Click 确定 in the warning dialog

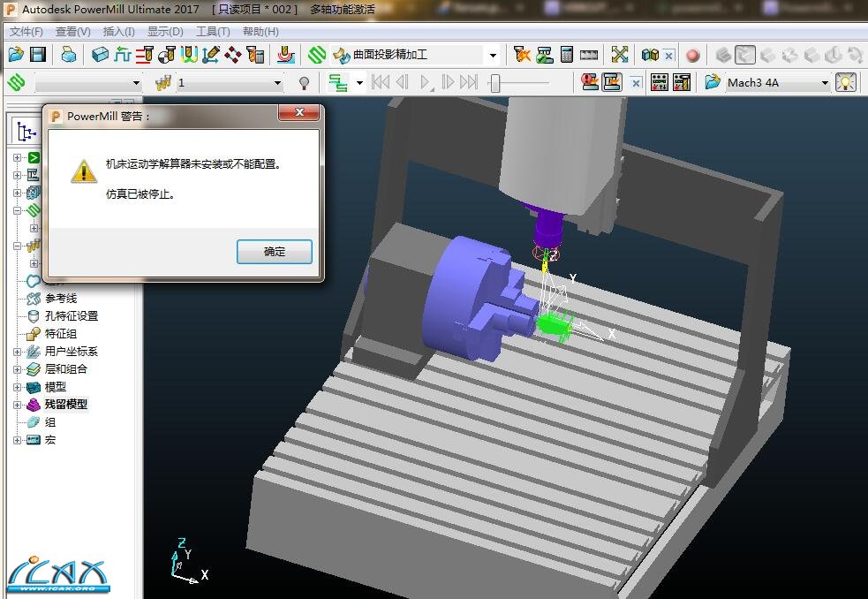(x=275, y=252)
